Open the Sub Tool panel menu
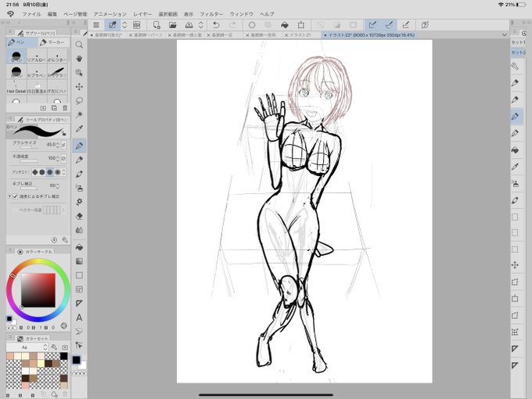Screen dimensions: 532x399 point(10,32)
